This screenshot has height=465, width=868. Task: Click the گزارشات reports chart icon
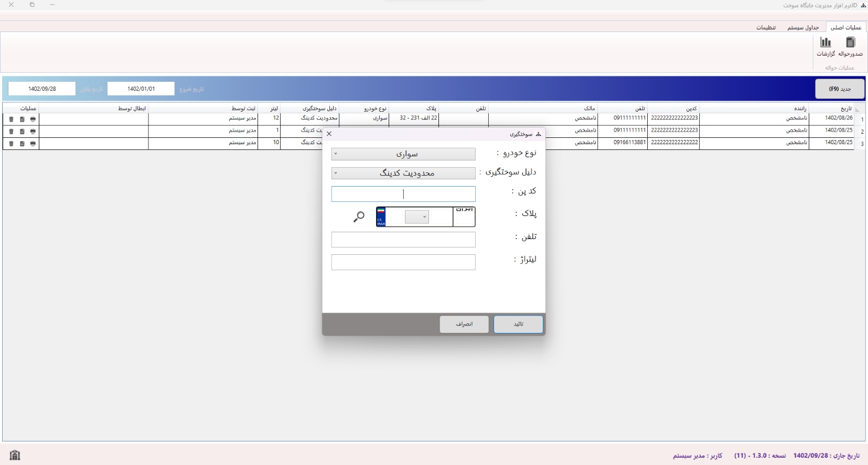tap(826, 43)
